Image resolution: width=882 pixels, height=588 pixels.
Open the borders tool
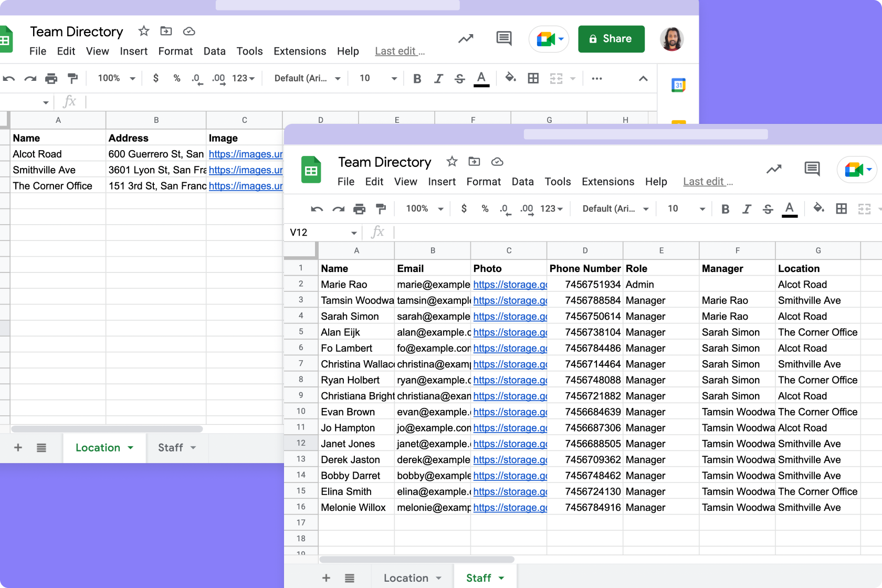click(x=841, y=208)
